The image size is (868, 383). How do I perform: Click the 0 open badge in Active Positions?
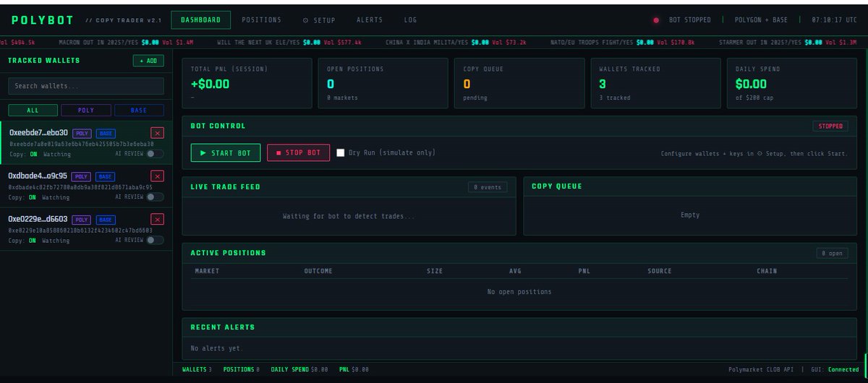pos(832,254)
